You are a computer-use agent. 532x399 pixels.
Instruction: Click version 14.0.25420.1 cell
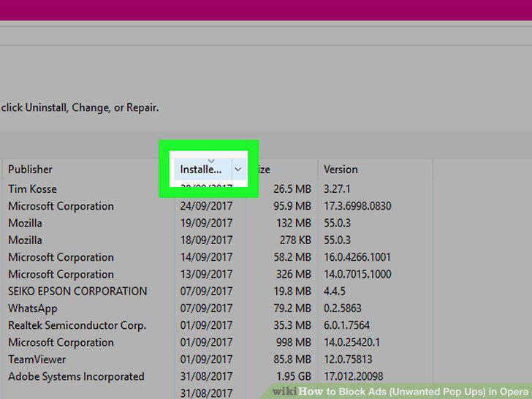click(x=351, y=342)
